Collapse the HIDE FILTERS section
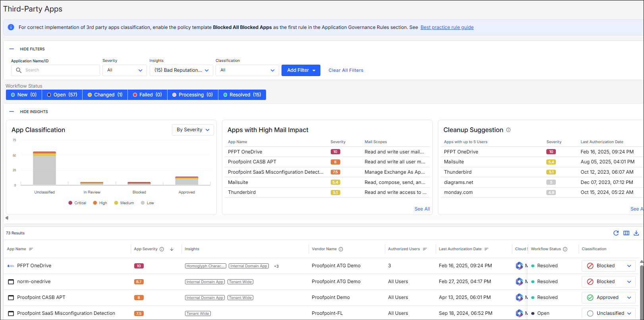Screen dimensions: 644x320 pos(12,49)
